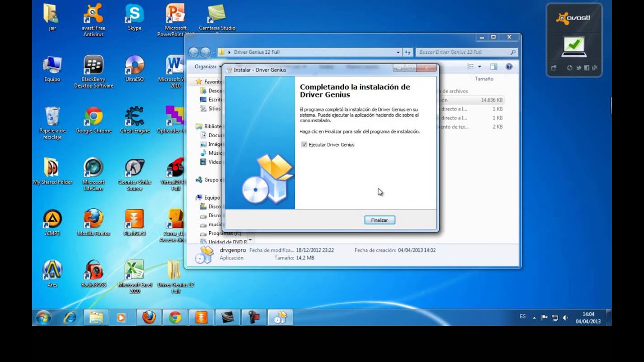Click the Firefox taskbar icon
The image size is (644, 362).
point(149,317)
